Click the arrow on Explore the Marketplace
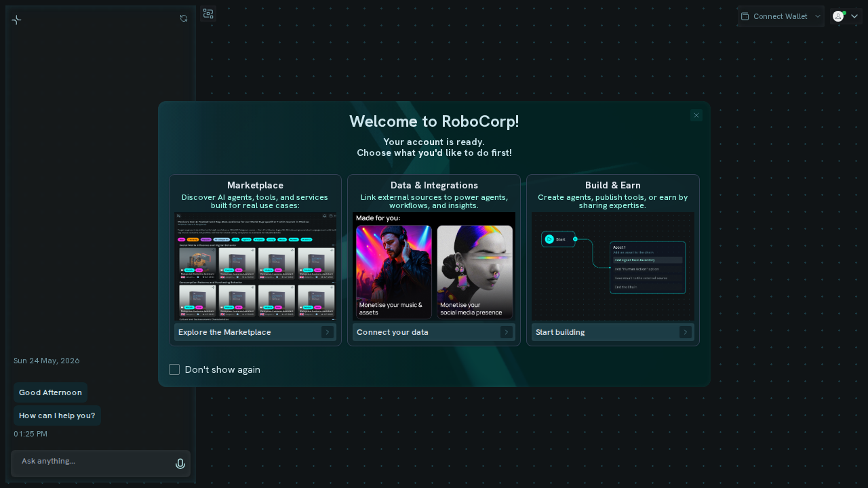Viewport: 868px width, 488px height. coord(328,332)
